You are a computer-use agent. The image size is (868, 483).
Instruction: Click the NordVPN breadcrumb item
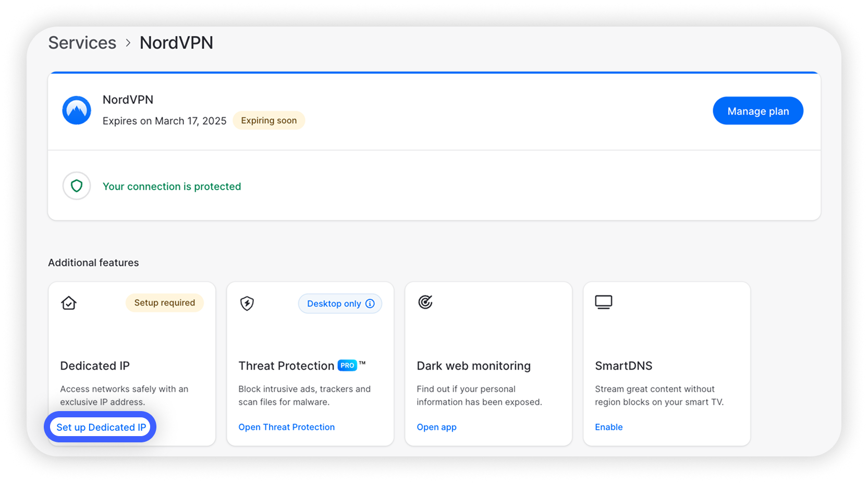pos(176,43)
